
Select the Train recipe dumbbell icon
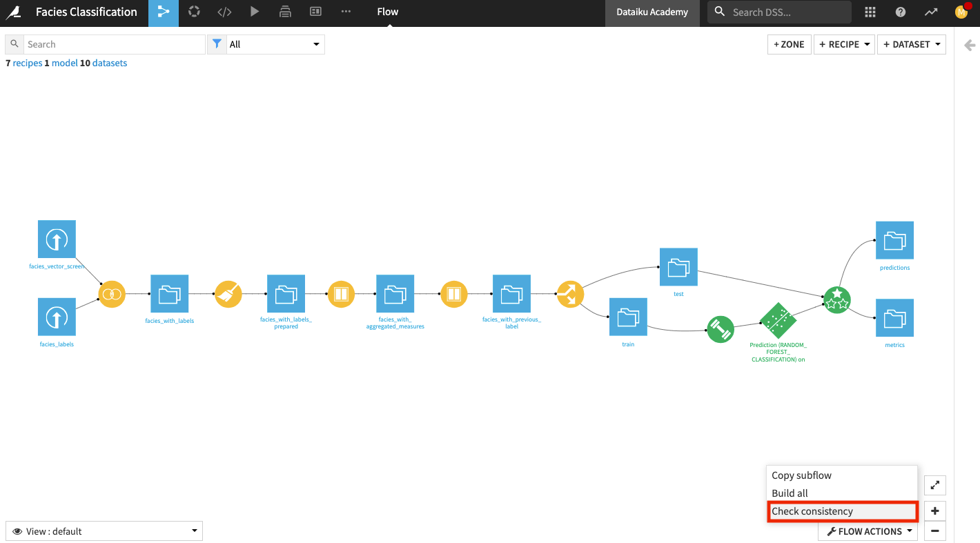pyautogui.click(x=720, y=329)
